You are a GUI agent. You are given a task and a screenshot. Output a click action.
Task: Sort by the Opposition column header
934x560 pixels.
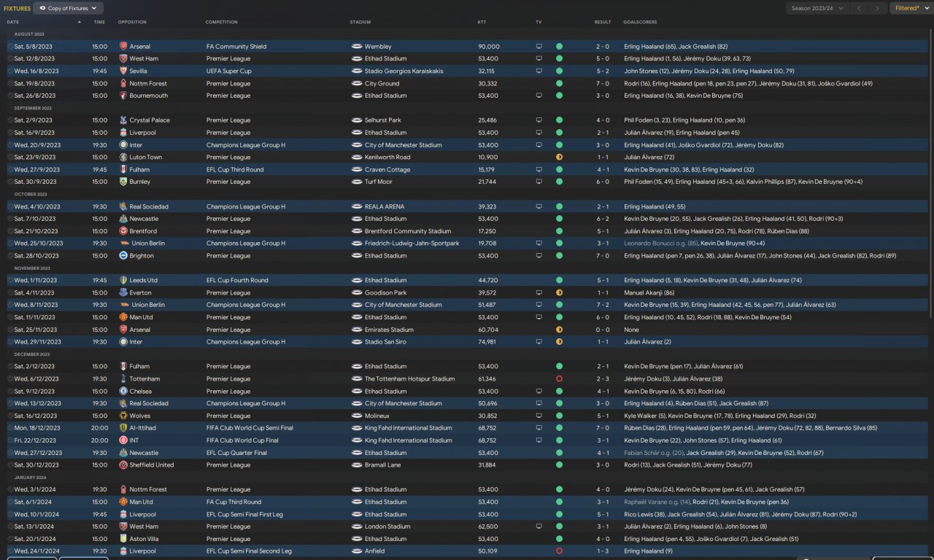(132, 22)
